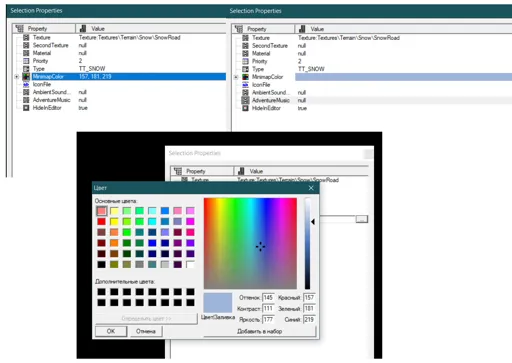
Task: Pick pure blue basic color swatch
Action: (152, 243)
